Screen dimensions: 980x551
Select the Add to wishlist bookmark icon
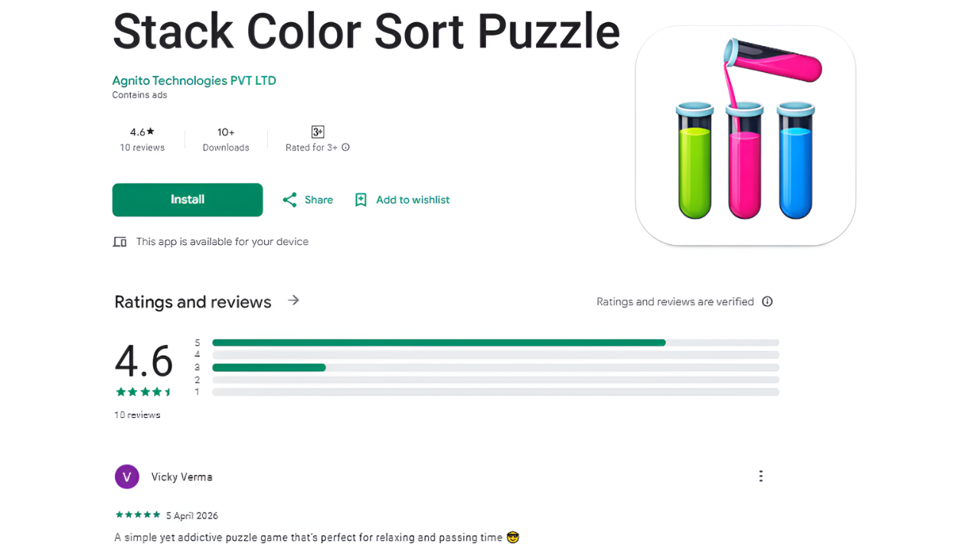pyautogui.click(x=361, y=199)
